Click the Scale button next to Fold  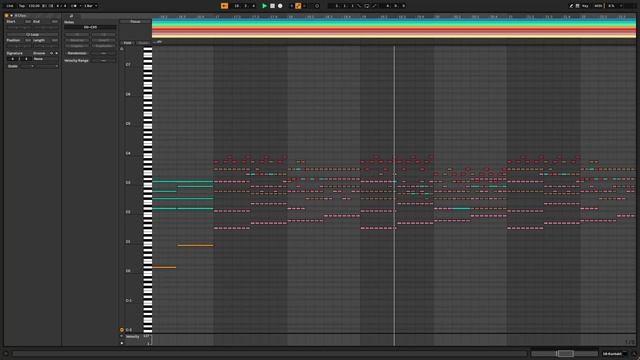pos(143,43)
